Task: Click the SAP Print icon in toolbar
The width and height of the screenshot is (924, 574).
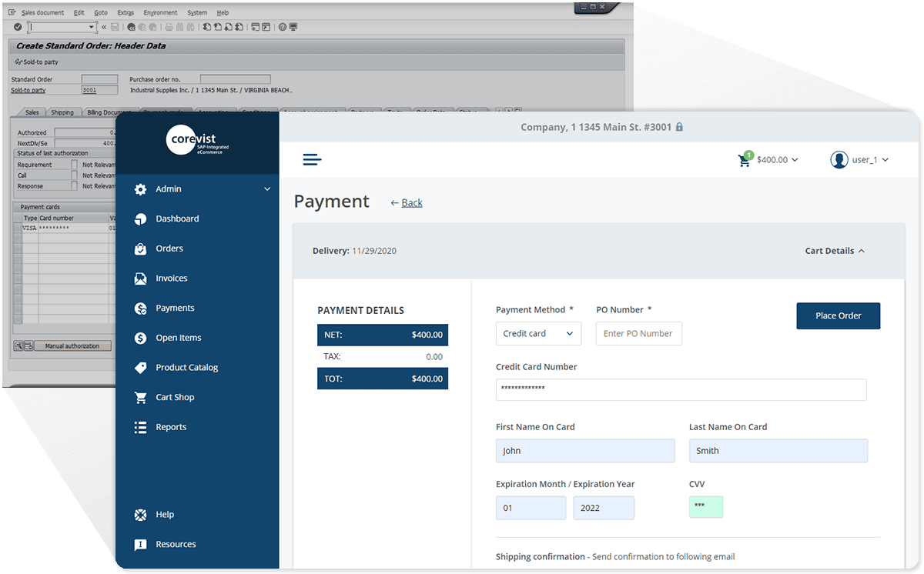Action: tap(169, 27)
